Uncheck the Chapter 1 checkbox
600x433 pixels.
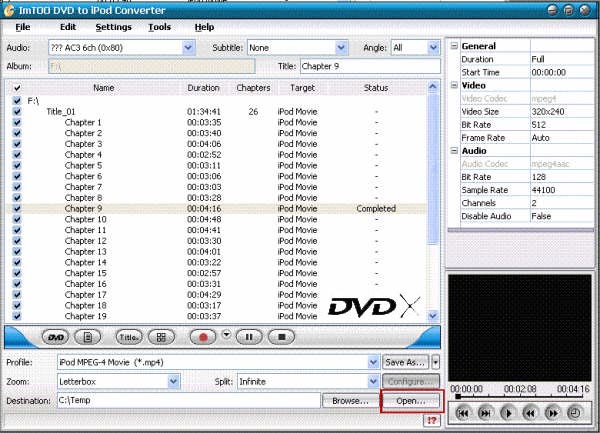pyautogui.click(x=17, y=122)
